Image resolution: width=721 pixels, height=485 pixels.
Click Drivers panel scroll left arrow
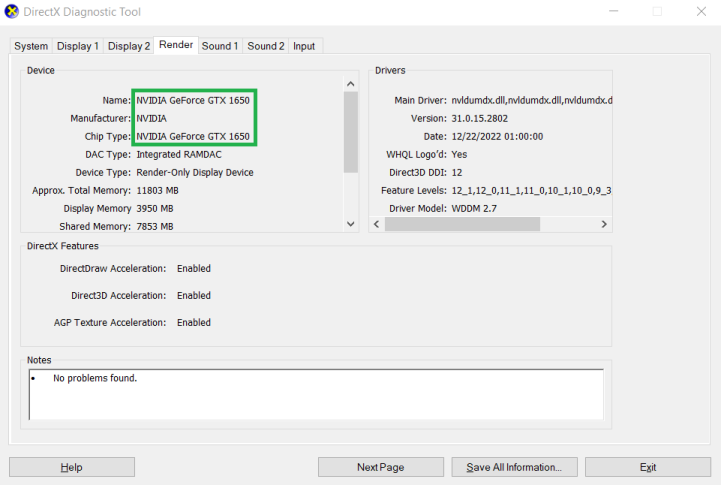tap(377, 224)
